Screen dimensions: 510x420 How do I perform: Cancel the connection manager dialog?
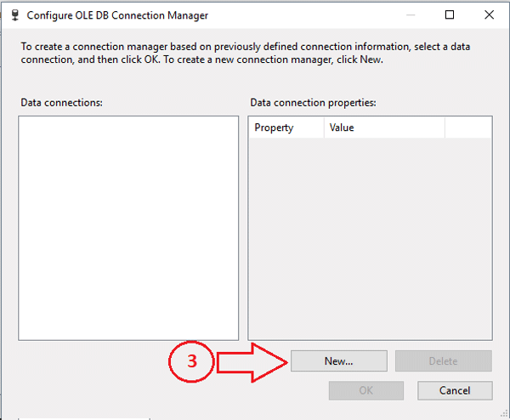[x=455, y=390]
